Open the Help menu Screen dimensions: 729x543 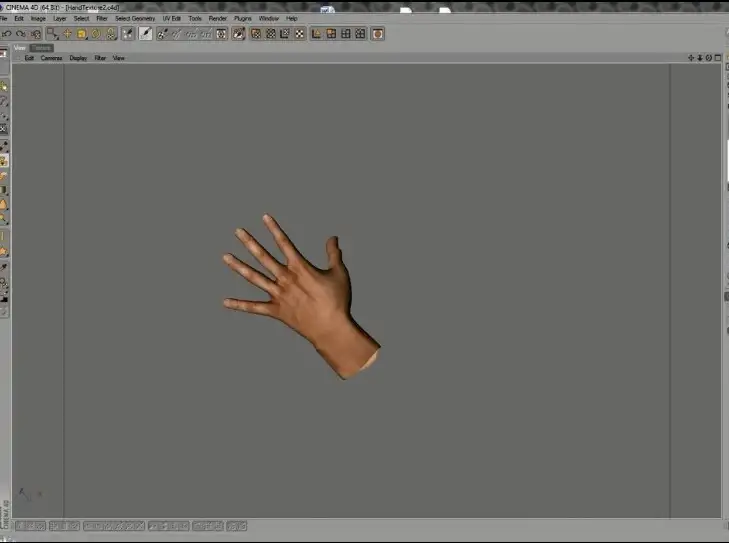[x=292, y=19]
